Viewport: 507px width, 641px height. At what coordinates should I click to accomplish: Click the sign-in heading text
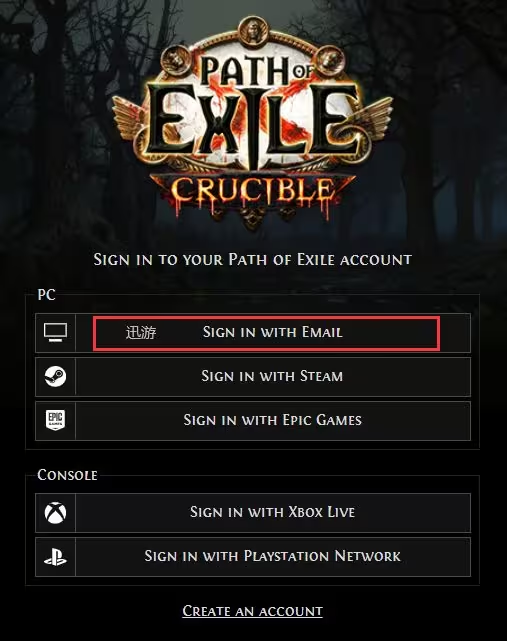click(x=252, y=260)
